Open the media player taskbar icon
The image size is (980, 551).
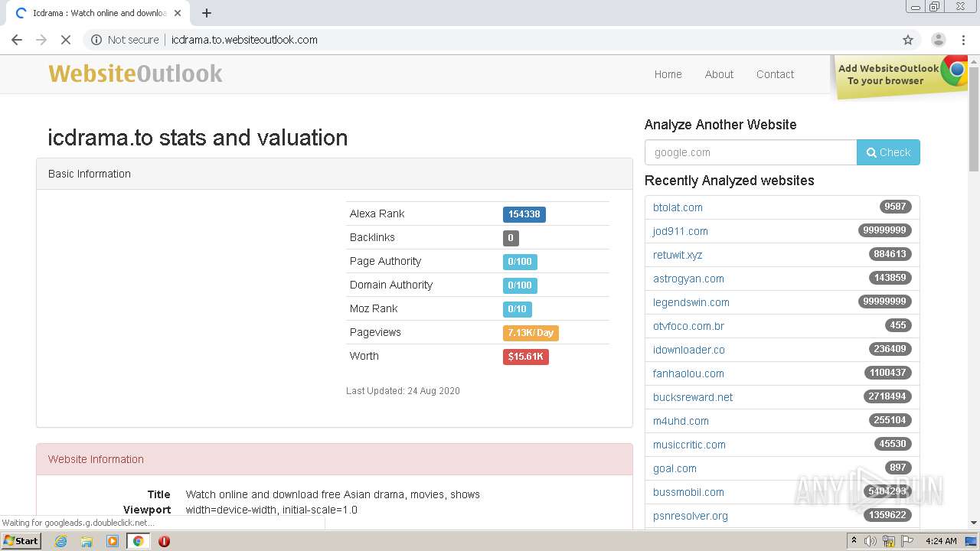coord(113,541)
